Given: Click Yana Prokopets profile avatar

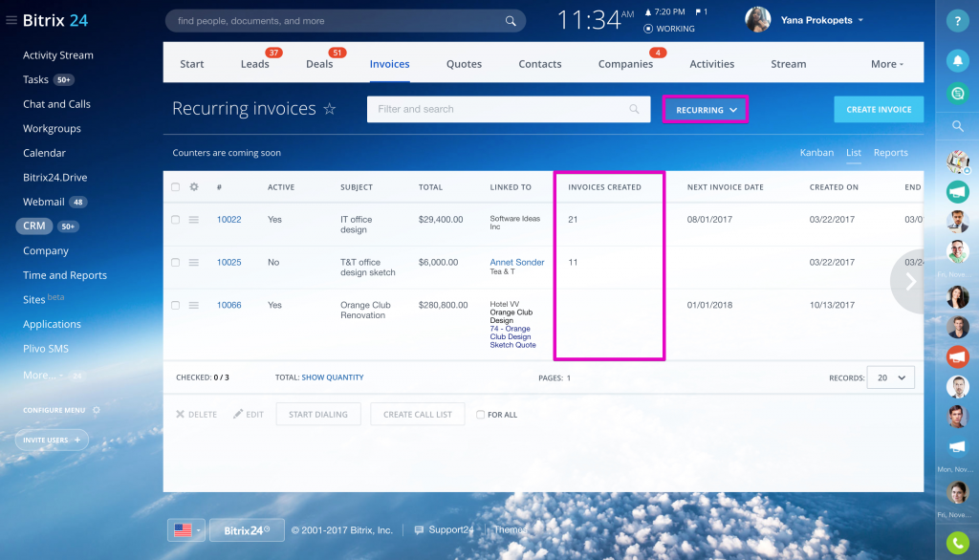Looking at the screenshot, I should (x=758, y=20).
